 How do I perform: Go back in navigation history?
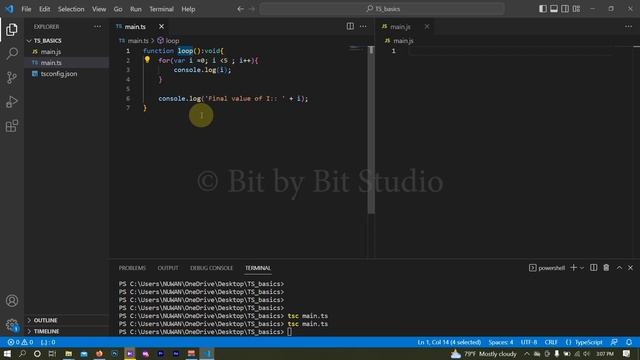[x=240, y=9]
